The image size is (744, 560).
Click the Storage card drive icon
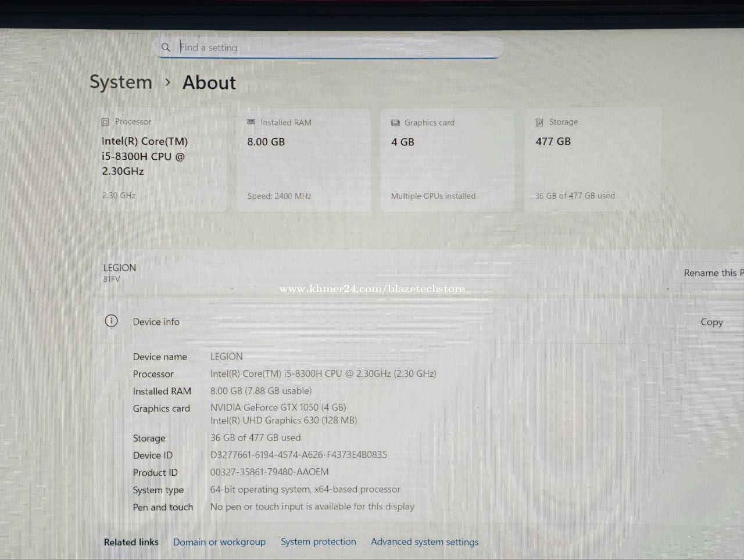coord(539,122)
